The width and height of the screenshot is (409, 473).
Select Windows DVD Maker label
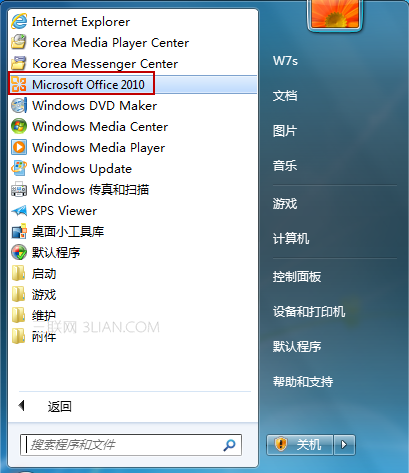[94, 106]
